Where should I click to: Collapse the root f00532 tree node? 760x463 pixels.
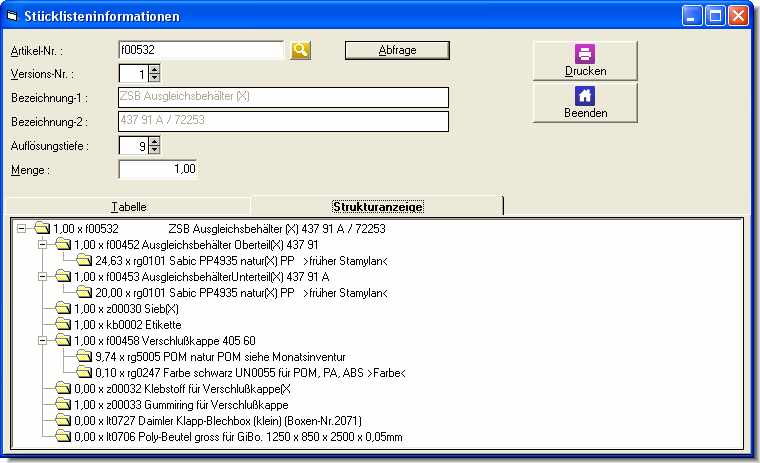22,229
